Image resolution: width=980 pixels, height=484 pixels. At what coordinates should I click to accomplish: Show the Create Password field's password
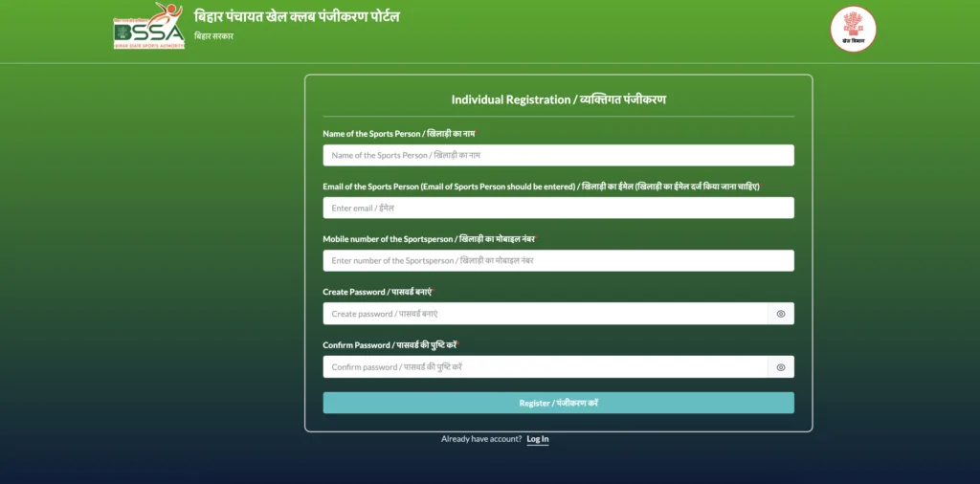781,314
